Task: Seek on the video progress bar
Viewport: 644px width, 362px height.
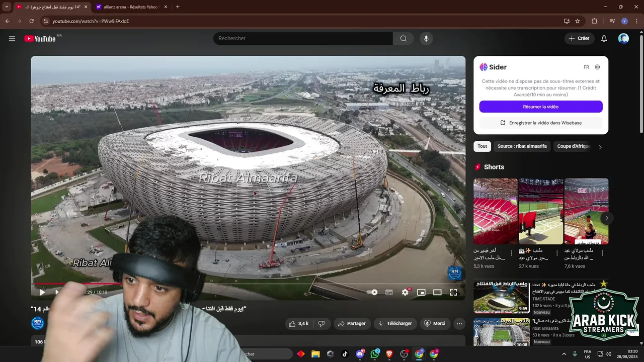Action: [x=248, y=284]
